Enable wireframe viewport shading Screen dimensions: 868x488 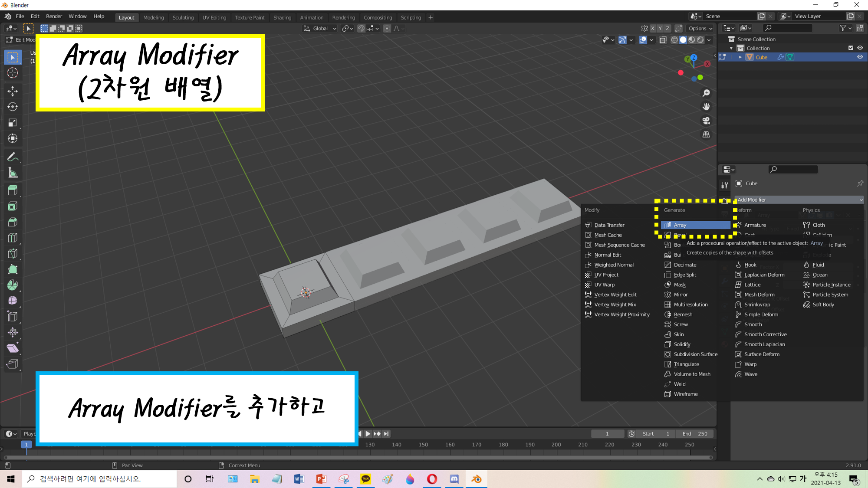coord(674,39)
